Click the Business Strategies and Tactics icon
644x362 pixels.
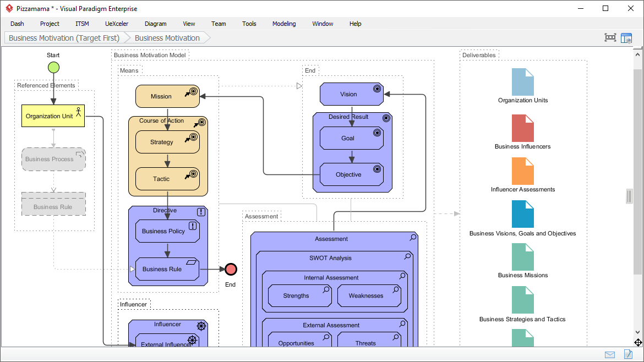point(522,299)
